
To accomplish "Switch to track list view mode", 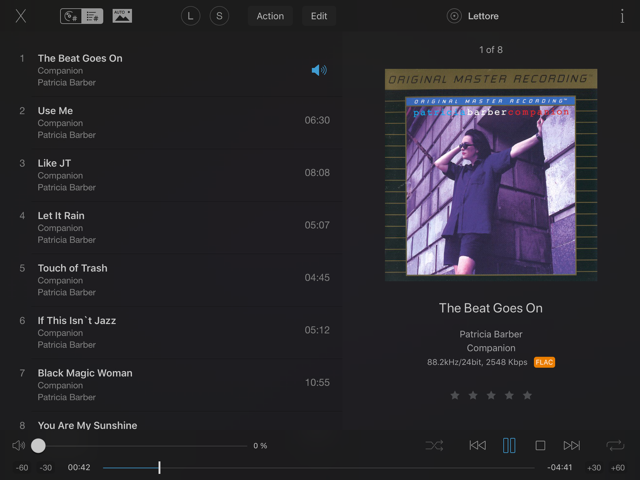I will (x=92, y=16).
